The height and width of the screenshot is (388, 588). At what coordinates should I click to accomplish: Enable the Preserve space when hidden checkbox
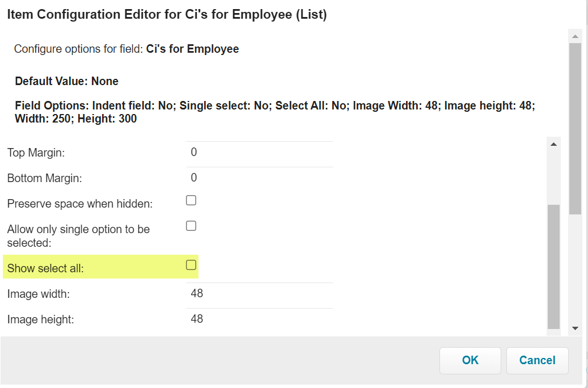coord(191,200)
